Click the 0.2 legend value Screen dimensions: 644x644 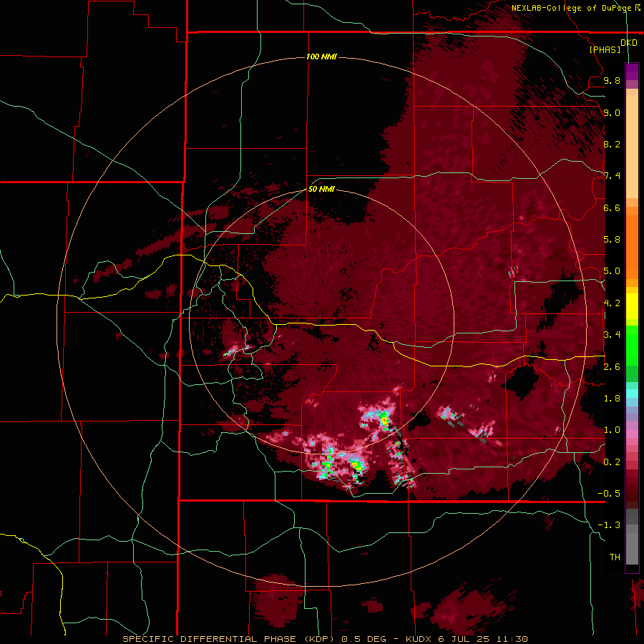point(612,462)
